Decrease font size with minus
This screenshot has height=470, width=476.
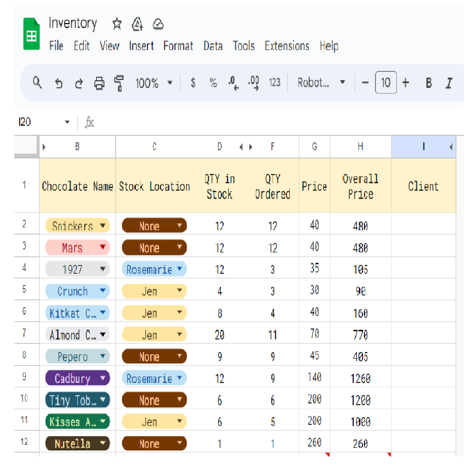pyautogui.click(x=365, y=82)
